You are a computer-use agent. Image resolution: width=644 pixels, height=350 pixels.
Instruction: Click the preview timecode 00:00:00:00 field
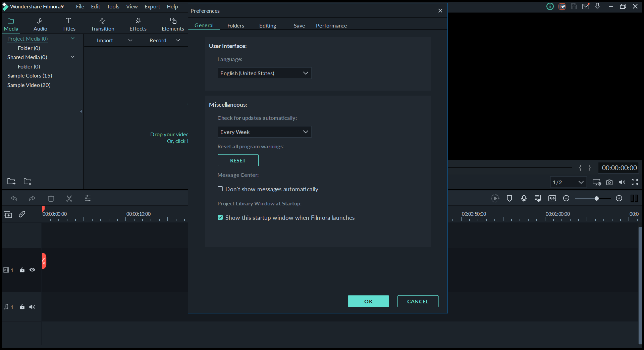click(619, 168)
